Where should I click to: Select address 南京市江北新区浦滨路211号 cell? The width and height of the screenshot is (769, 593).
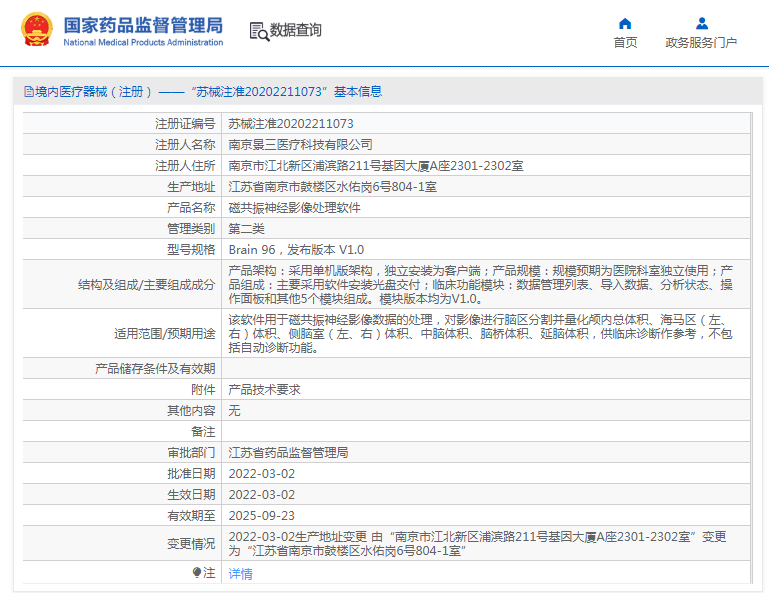click(376, 166)
